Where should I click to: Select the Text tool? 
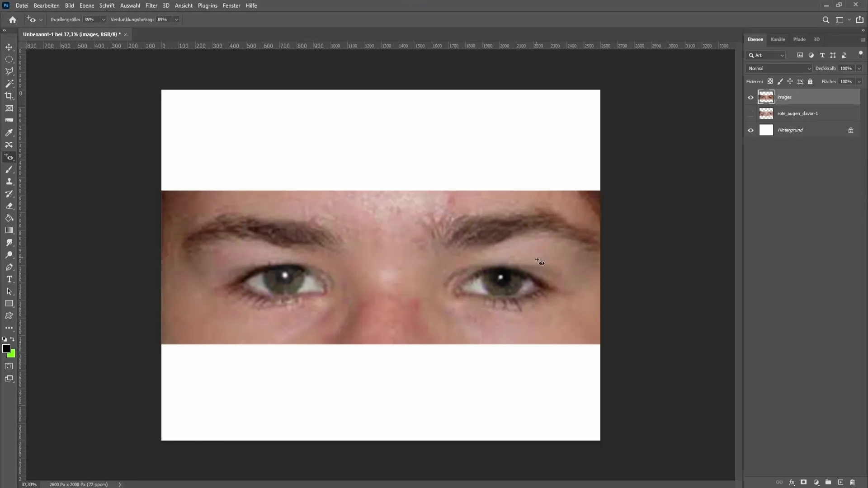pos(9,278)
